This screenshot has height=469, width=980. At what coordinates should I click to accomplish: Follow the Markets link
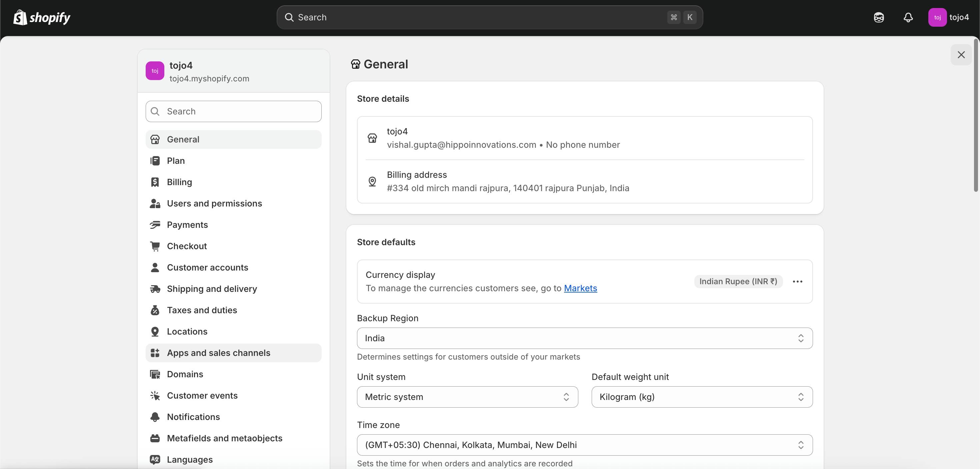point(580,288)
